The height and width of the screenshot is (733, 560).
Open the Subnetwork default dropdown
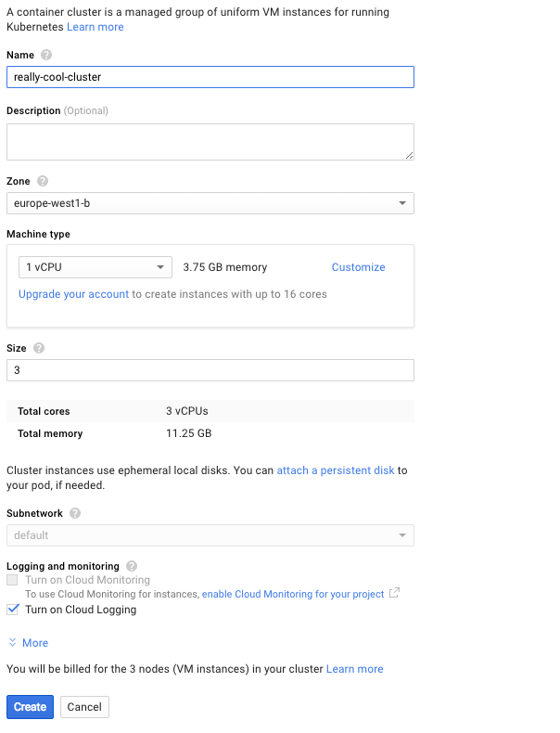[210, 535]
